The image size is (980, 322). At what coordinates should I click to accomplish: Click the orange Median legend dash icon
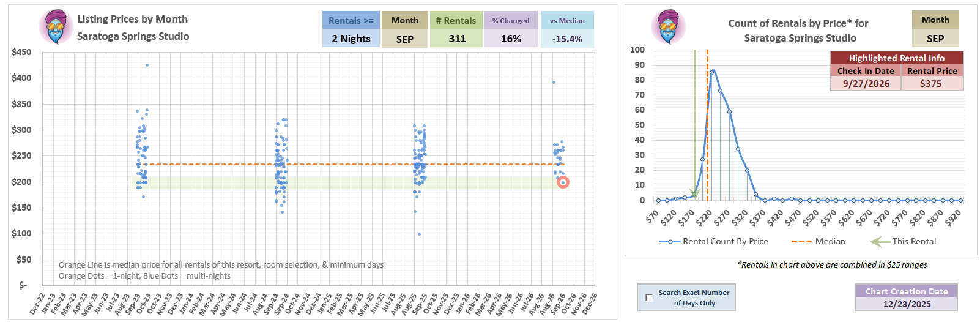tap(801, 242)
